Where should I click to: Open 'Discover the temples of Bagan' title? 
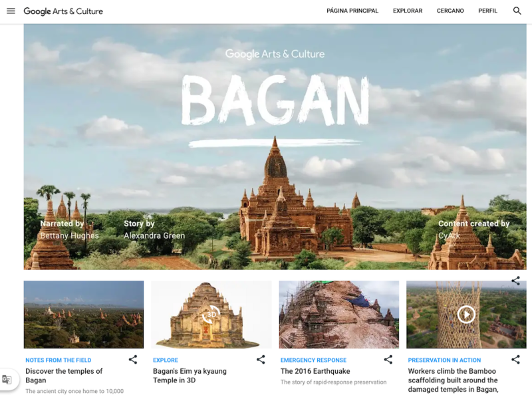(x=64, y=376)
